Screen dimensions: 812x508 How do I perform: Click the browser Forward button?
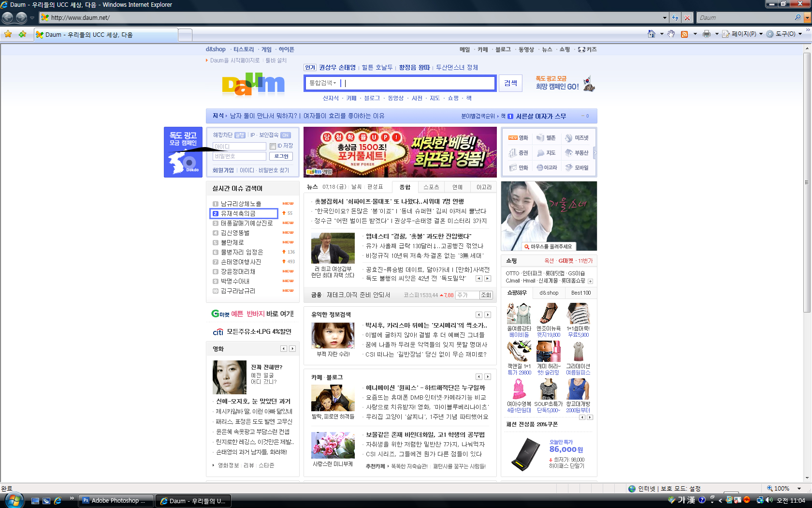(21, 17)
